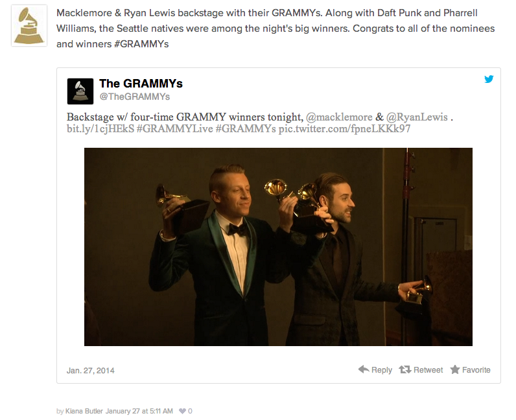Open author Kiana Butler's name
Image resolution: width=516 pixels, height=420 pixels.
tap(84, 411)
